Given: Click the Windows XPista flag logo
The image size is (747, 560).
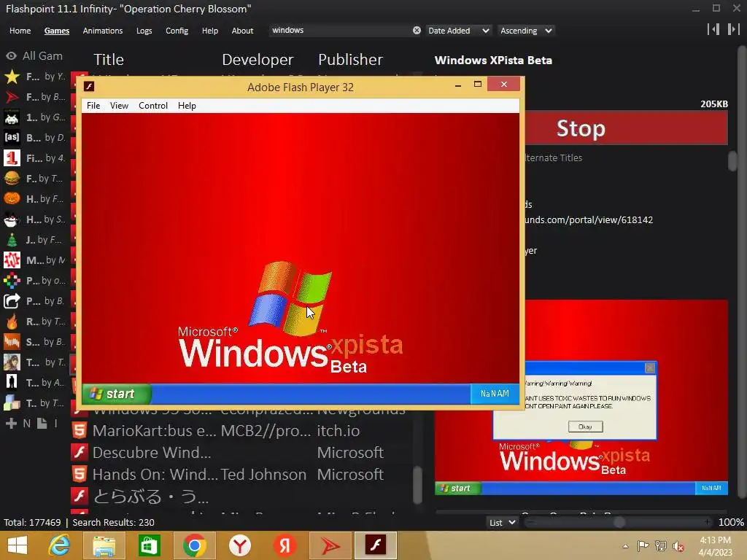Looking at the screenshot, I should [290, 298].
